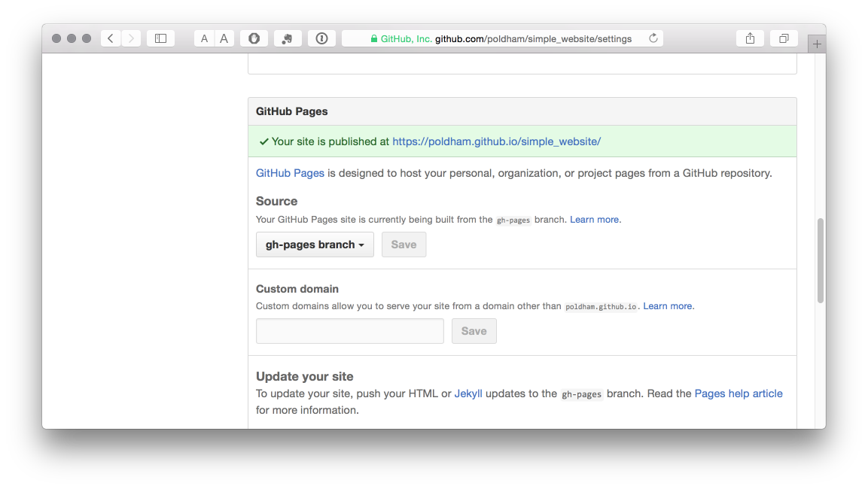
Task: Click the address bar URL field
Action: click(x=503, y=38)
